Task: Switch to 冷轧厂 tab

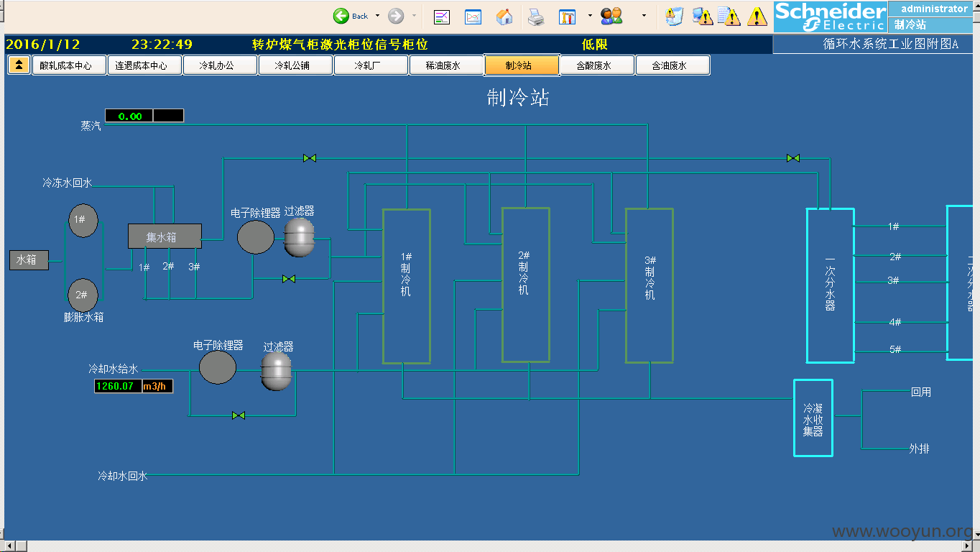Action: click(371, 65)
